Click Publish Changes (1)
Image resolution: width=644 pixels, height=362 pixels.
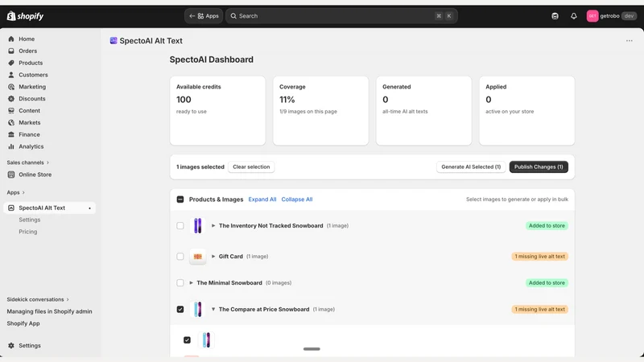coord(539,167)
